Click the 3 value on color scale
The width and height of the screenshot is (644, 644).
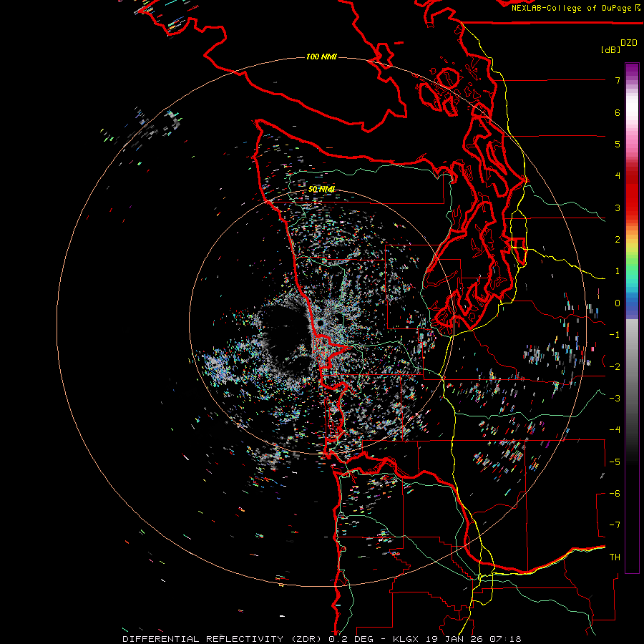618,208
